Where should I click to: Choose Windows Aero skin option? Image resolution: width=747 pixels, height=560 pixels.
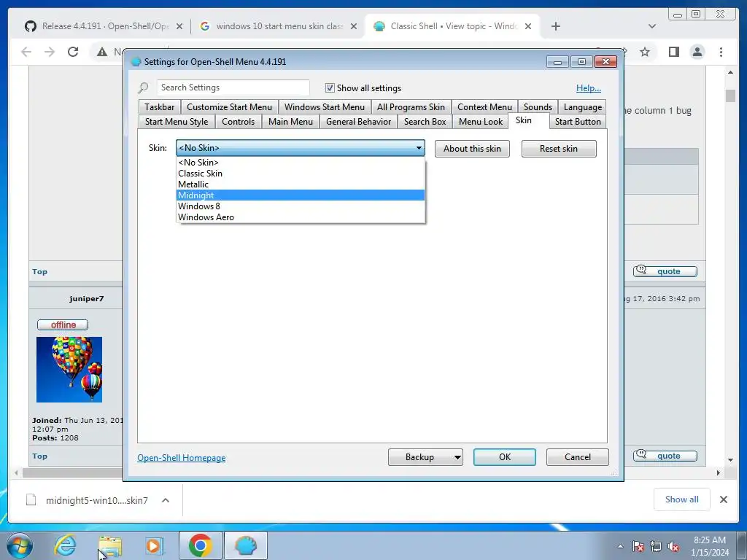300,217
